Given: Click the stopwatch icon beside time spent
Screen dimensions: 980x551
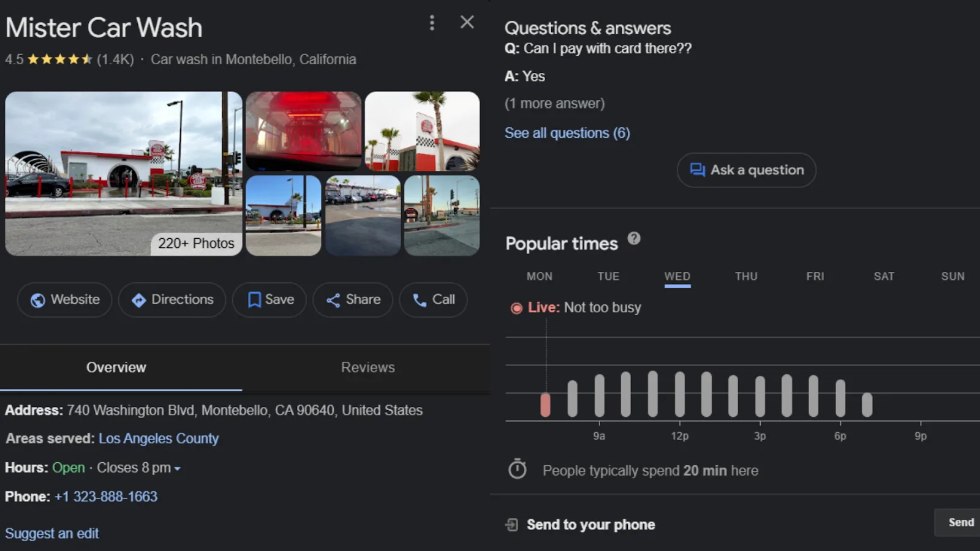Looking at the screenshot, I should (x=517, y=469).
